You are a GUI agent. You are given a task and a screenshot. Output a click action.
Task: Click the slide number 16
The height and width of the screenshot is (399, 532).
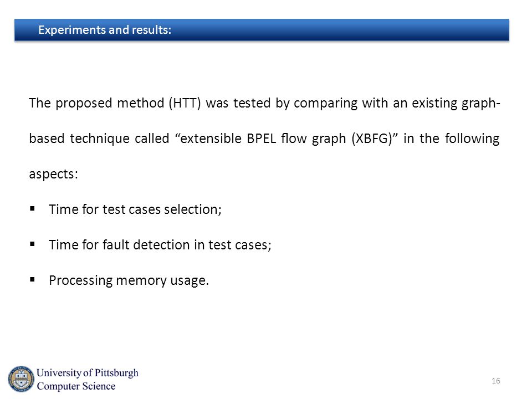tap(495, 381)
